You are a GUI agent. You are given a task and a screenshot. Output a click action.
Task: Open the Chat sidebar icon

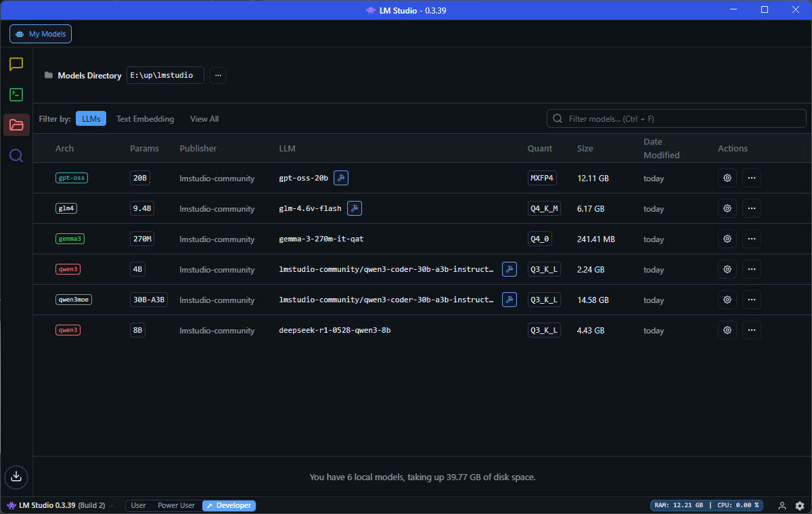point(16,64)
